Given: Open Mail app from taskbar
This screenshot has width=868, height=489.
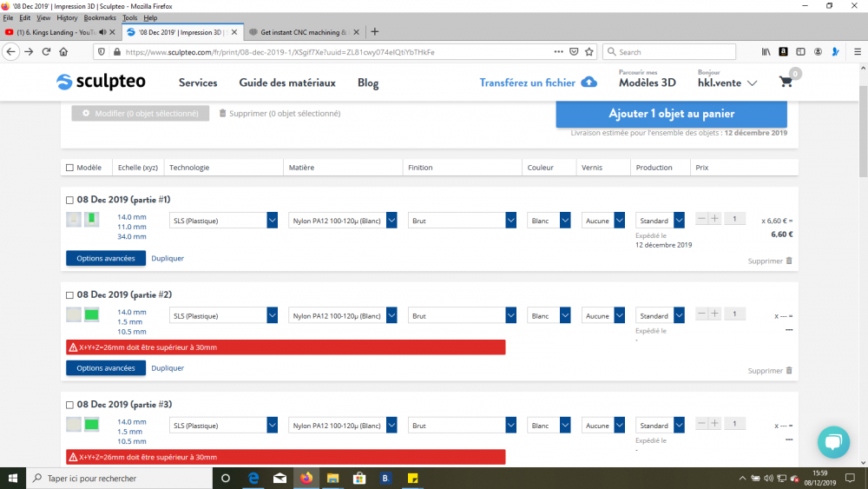Looking at the screenshot, I should pyautogui.click(x=279, y=478).
